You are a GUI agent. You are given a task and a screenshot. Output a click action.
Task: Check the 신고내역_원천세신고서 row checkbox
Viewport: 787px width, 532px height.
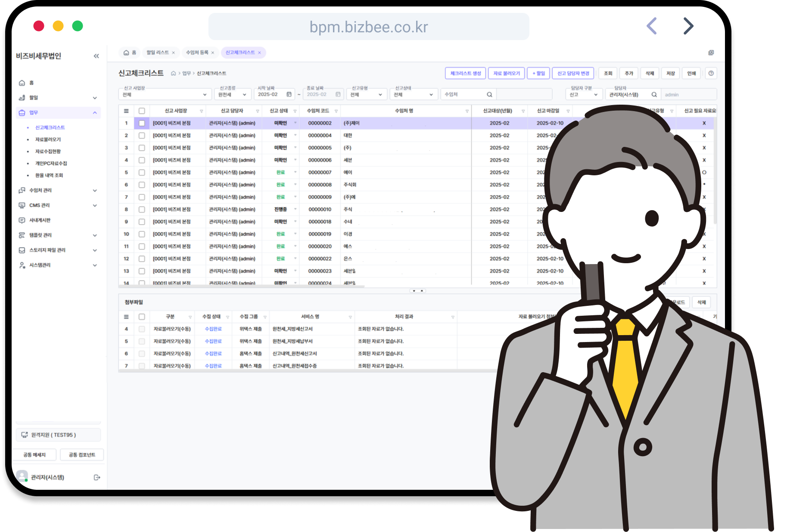(x=142, y=354)
